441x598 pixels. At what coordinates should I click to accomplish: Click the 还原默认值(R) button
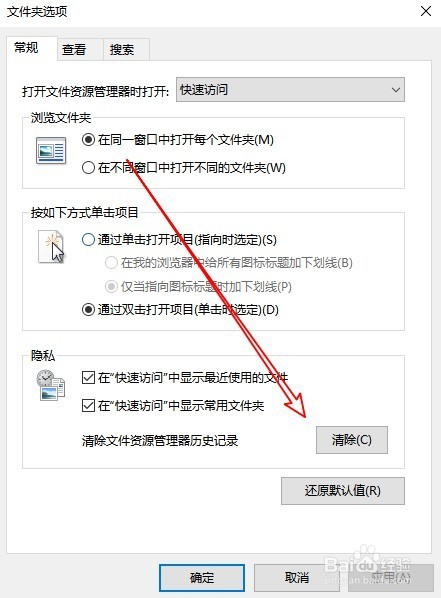[x=343, y=491]
